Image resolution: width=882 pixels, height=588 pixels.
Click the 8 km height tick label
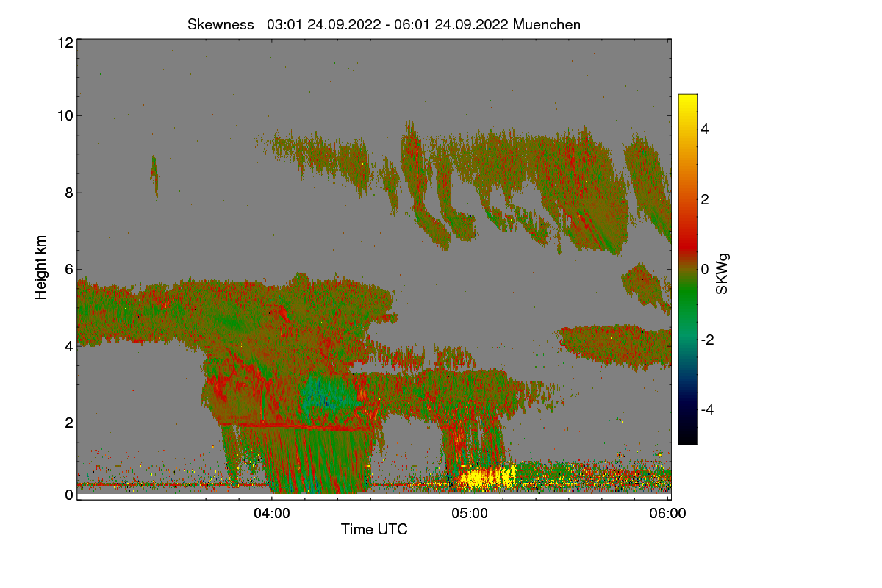pyautogui.click(x=69, y=193)
